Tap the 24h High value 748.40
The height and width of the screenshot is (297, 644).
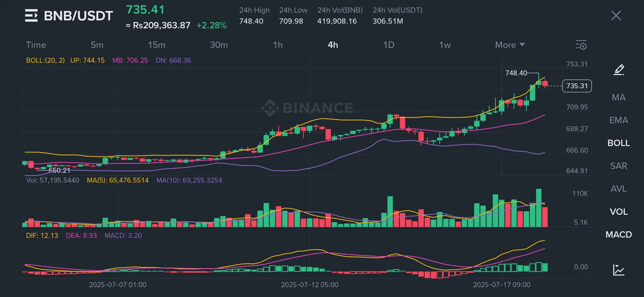coord(251,21)
